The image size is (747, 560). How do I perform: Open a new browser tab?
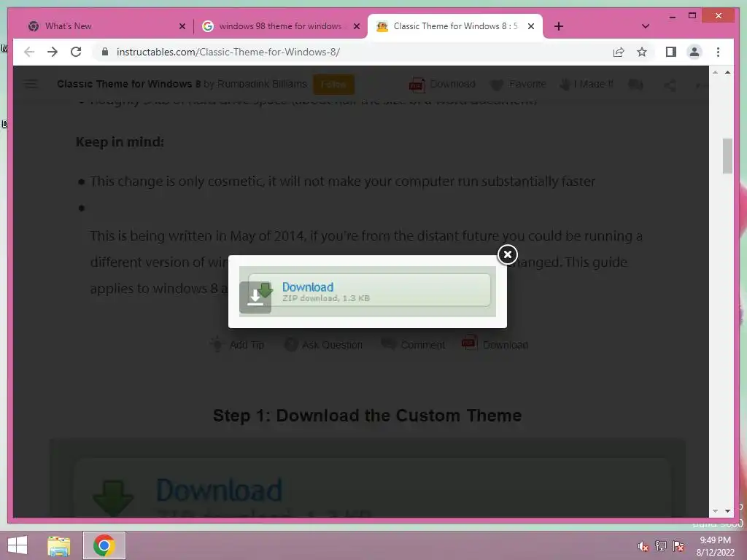[559, 27]
